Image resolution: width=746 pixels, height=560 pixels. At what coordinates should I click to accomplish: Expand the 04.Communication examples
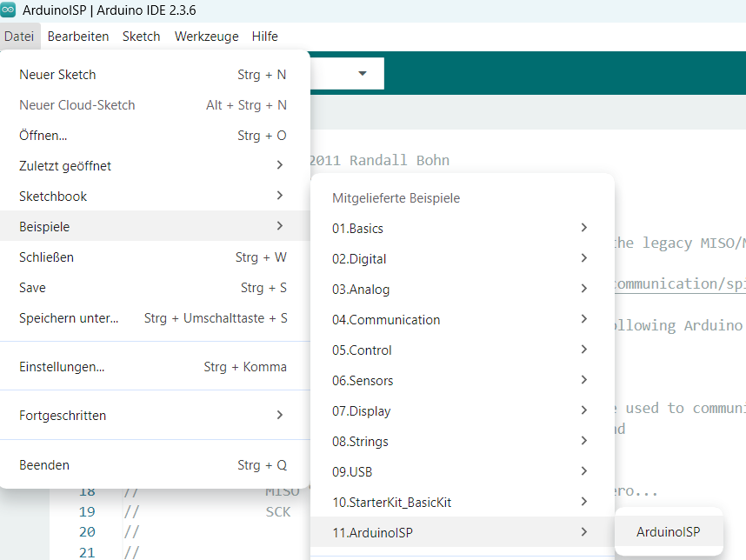[x=462, y=320]
